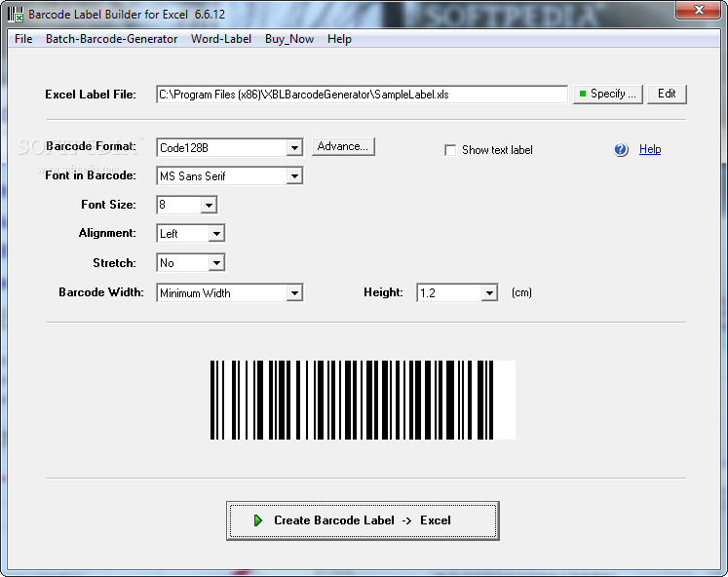Open the Buy_Now menu
Screen dimensions: 728x577
pyautogui.click(x=289, y=39)
